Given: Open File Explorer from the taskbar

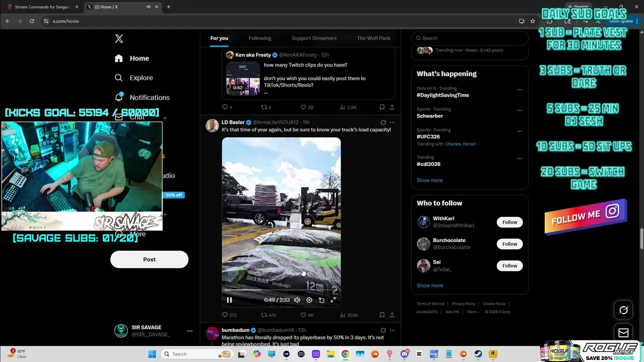Looking at the screenshot, I should tap(331, 354).
